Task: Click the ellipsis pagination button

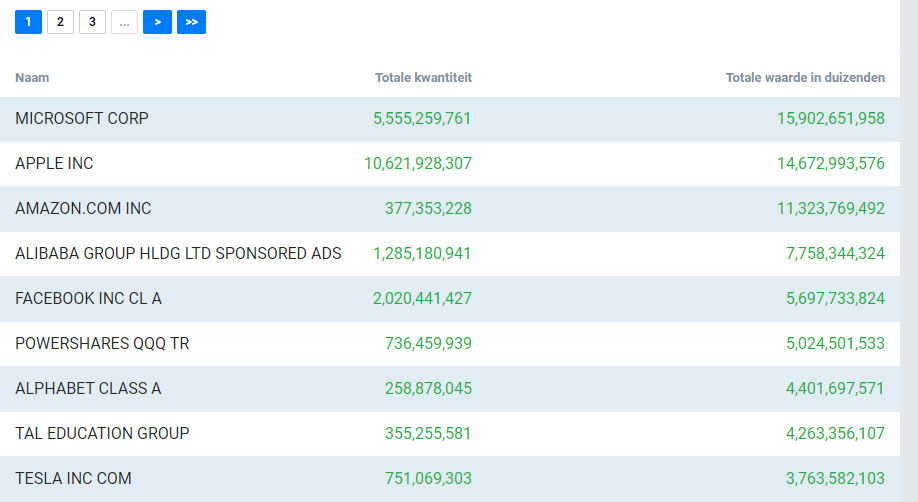Action: click(x=124, y=22)
